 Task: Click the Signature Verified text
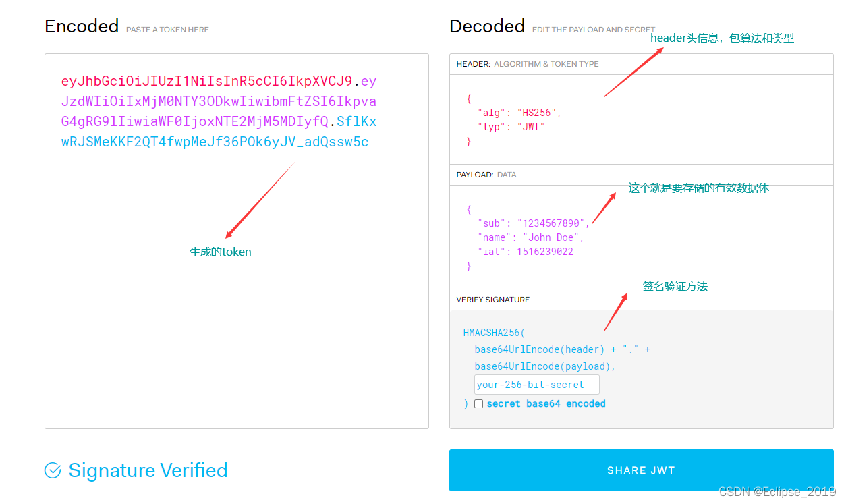point(148,470)
